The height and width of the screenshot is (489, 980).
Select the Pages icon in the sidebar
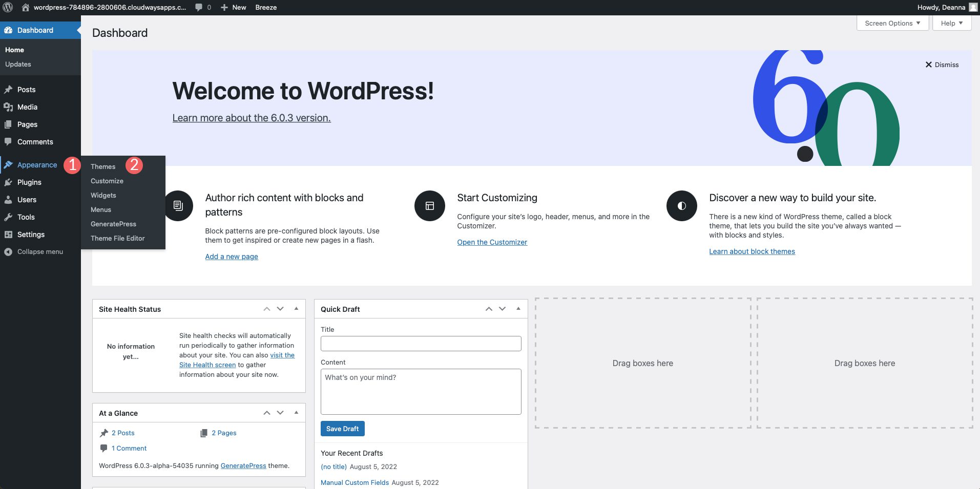[x=9, y=124]
